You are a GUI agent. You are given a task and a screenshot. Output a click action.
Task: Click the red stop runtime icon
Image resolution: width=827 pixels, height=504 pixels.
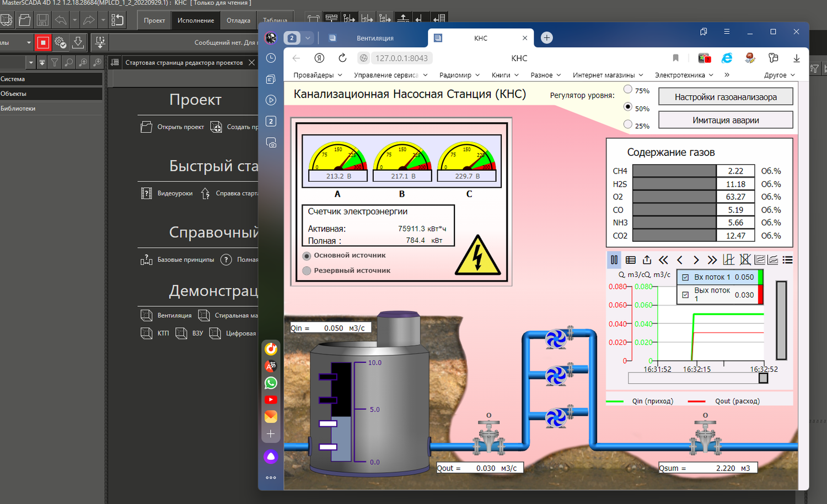coord(43,42)
